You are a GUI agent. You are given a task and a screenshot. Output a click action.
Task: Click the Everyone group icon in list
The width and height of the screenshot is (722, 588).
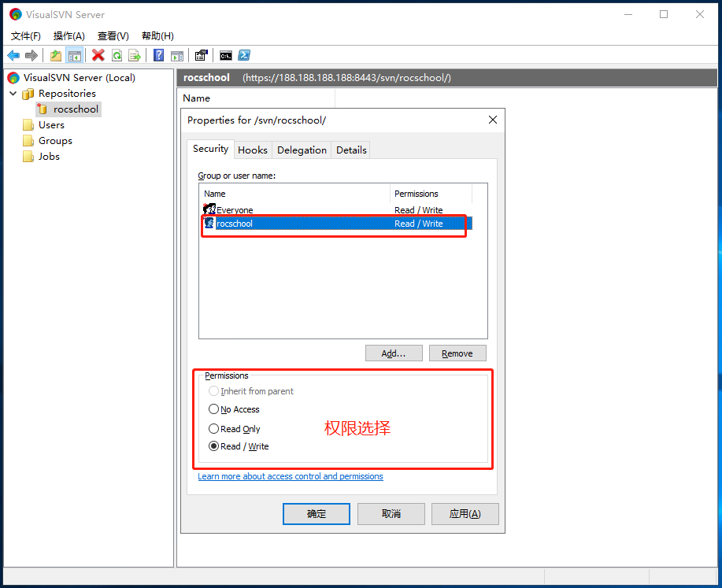coord(209,209)
